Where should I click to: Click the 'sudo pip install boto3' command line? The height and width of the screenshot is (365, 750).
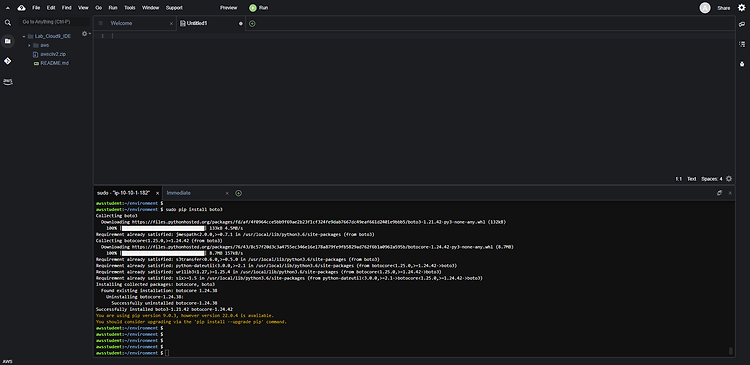[x=159, y=210]
